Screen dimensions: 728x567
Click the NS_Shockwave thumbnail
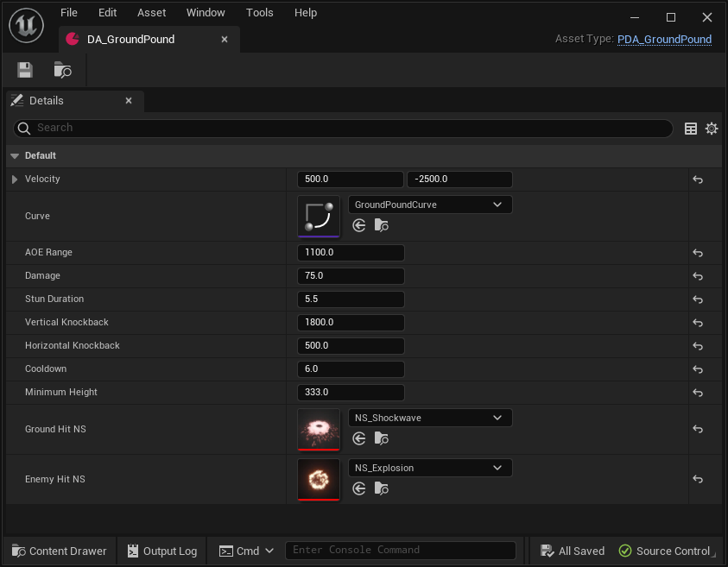coord(319,429)
